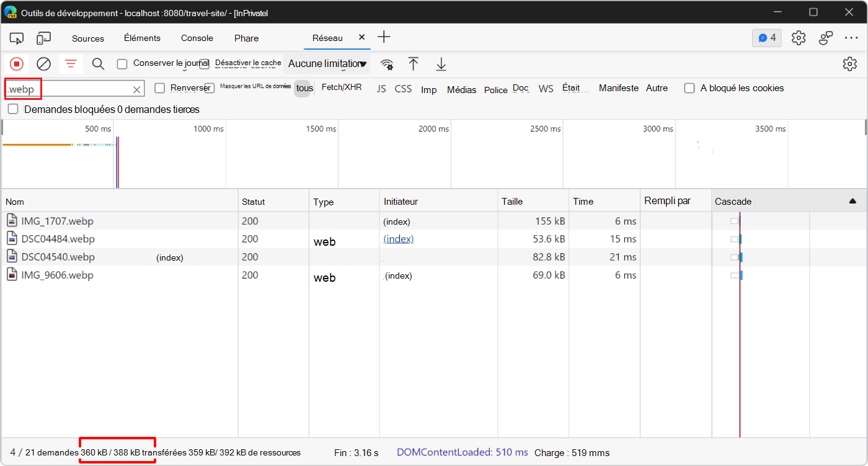The height and width of the screenshot is (466, 868).
Task: Clear the network log with the clear icon
Action: click(x=43, y=64)
